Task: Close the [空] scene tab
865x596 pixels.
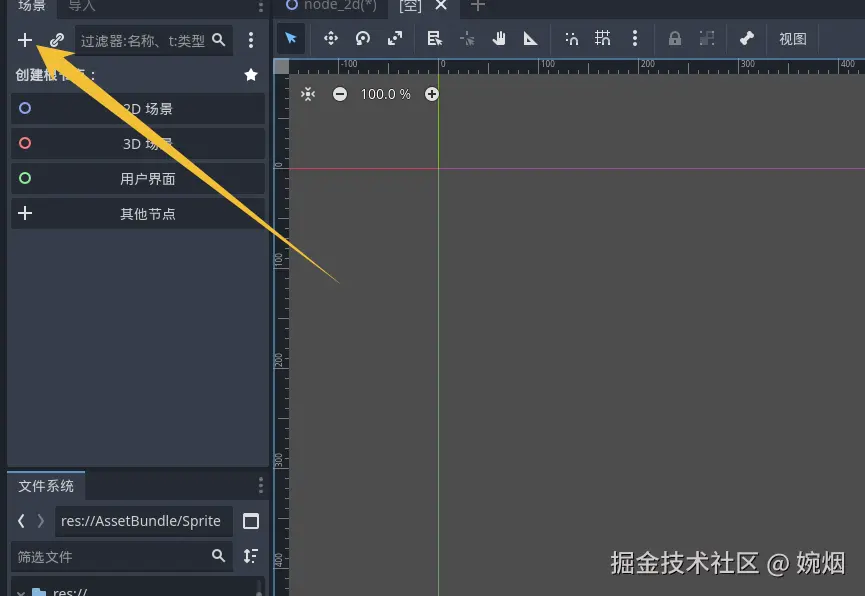Action: (441, 6)
